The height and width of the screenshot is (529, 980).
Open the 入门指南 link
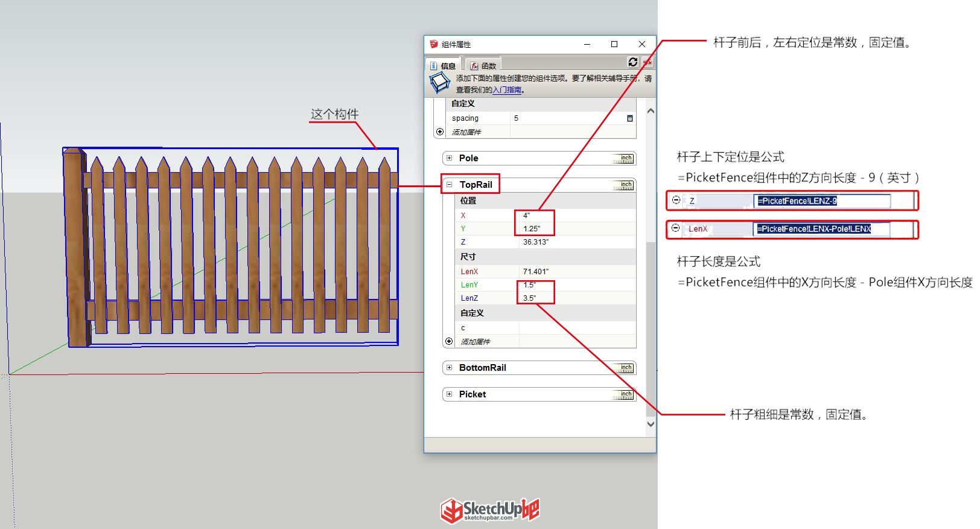pyautogui.click(x=507, y=90)
